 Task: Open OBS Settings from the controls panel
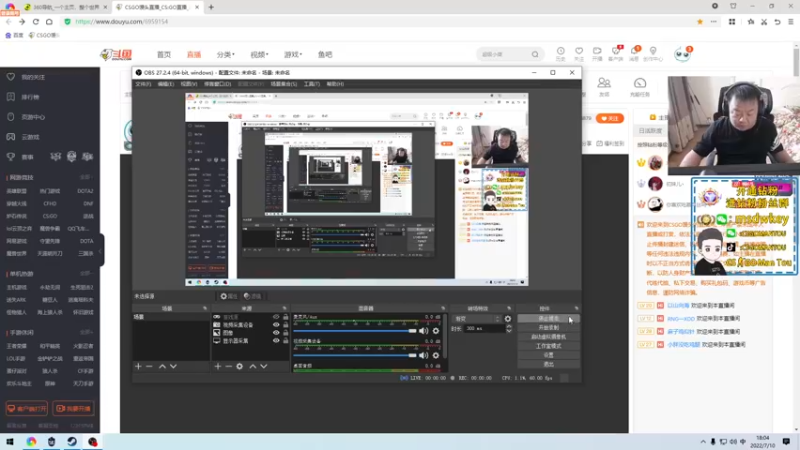[x=548, y=355]
